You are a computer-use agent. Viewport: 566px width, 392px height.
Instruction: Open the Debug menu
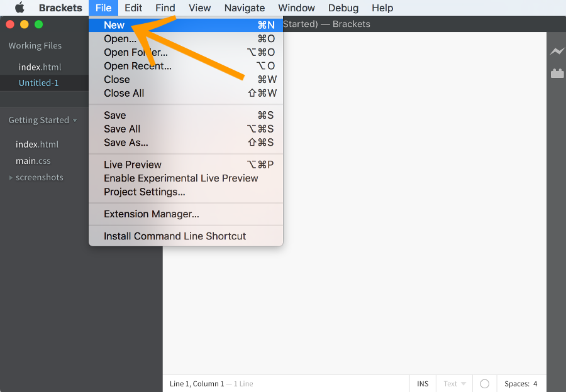(343, 8)
